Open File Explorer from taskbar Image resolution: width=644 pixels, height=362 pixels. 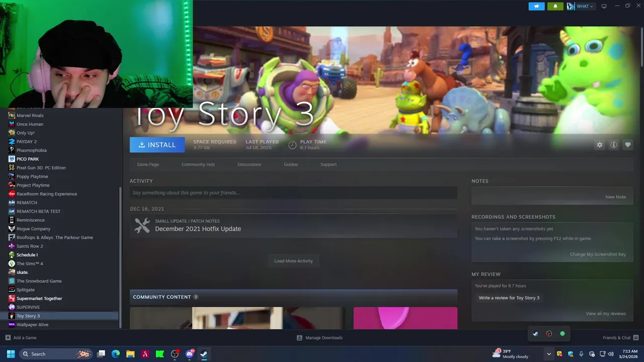pos(130,354)
